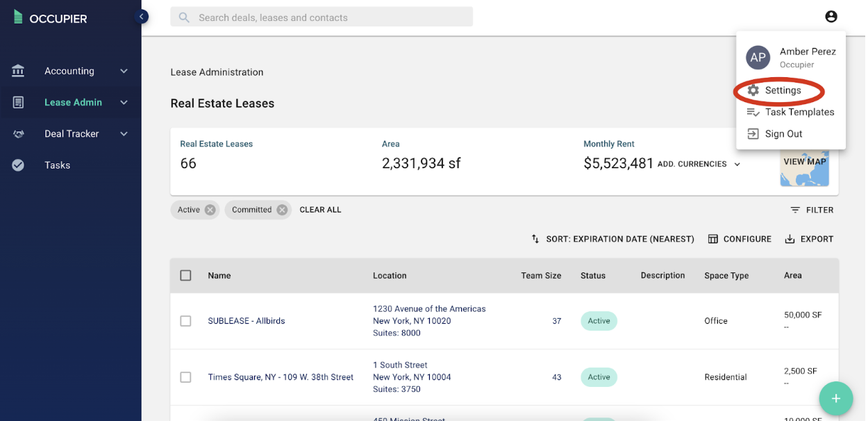Check the Times Square lease row checkbox
The width and height of the screenshot is (868, 421).
click(185, 377)
